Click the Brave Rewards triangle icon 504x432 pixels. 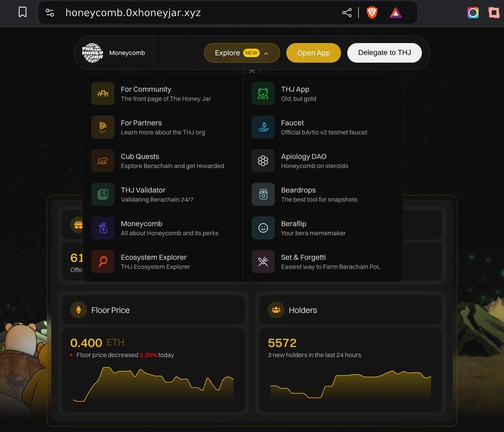[x=396, y=12]
